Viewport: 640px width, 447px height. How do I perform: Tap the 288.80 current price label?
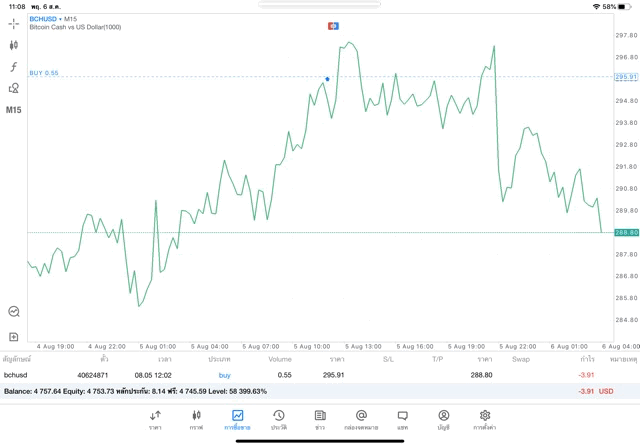[x=626, y=232]
